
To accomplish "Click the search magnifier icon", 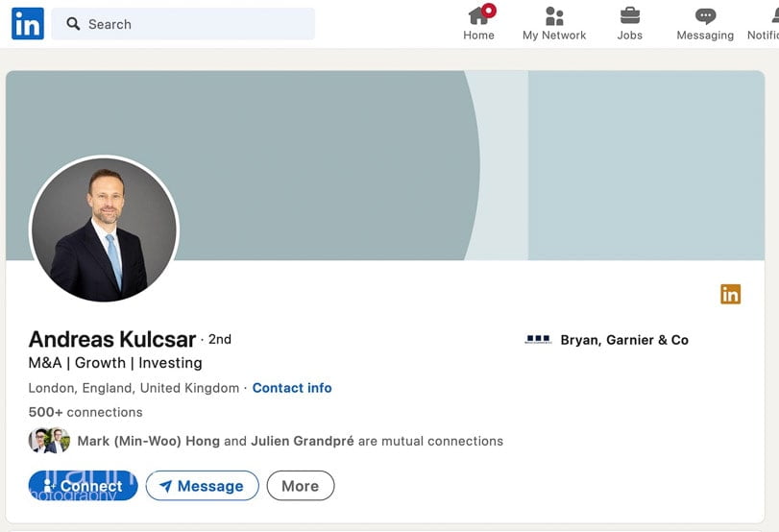I will (73, 24).
